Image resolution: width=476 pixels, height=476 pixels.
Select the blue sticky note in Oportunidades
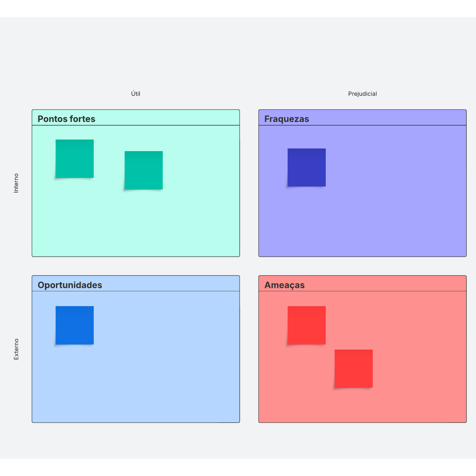75,325
